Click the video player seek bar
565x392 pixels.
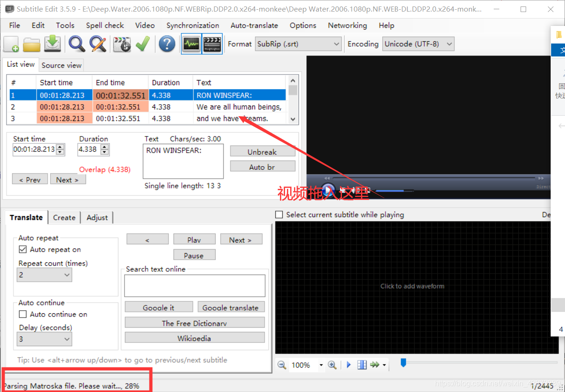pyautogui.click(x=434, y=178)
